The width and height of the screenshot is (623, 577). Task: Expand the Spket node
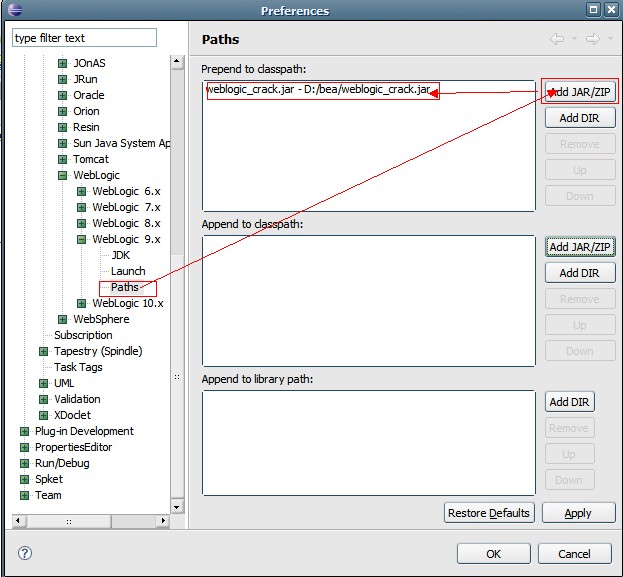(24, 479)
